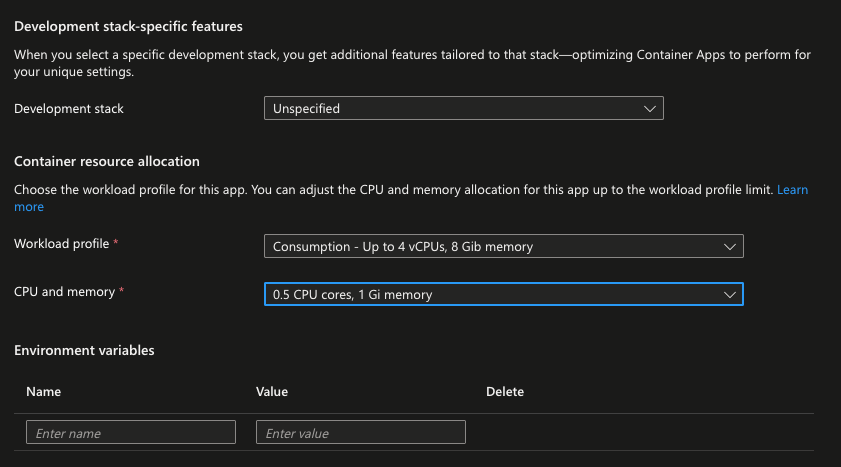This screenshot has height=467, width=841.
Task: Click the "Name" column header
Action: 44,392
